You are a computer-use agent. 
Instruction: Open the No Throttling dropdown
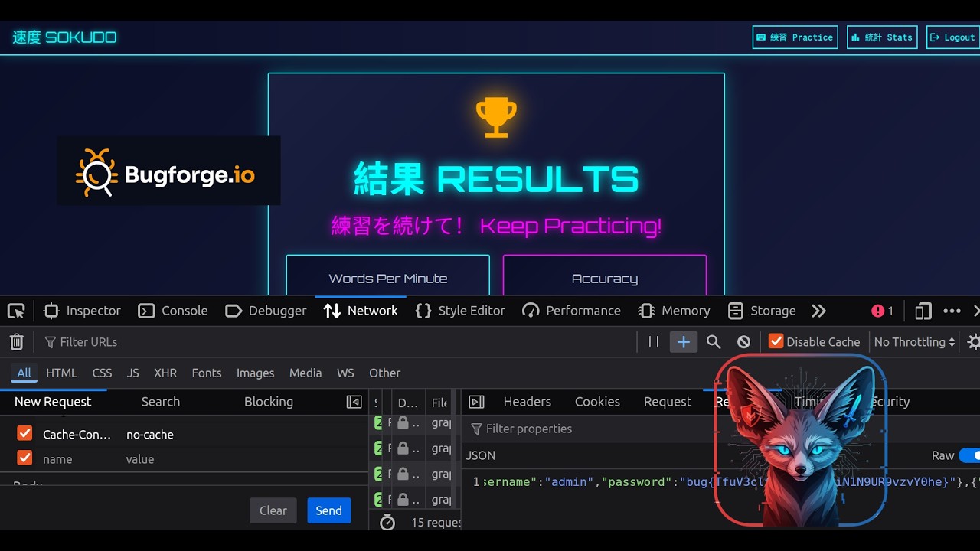coord(915,342)
